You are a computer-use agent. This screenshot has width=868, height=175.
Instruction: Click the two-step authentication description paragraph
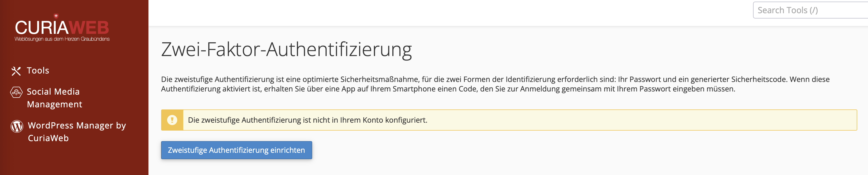495,84
